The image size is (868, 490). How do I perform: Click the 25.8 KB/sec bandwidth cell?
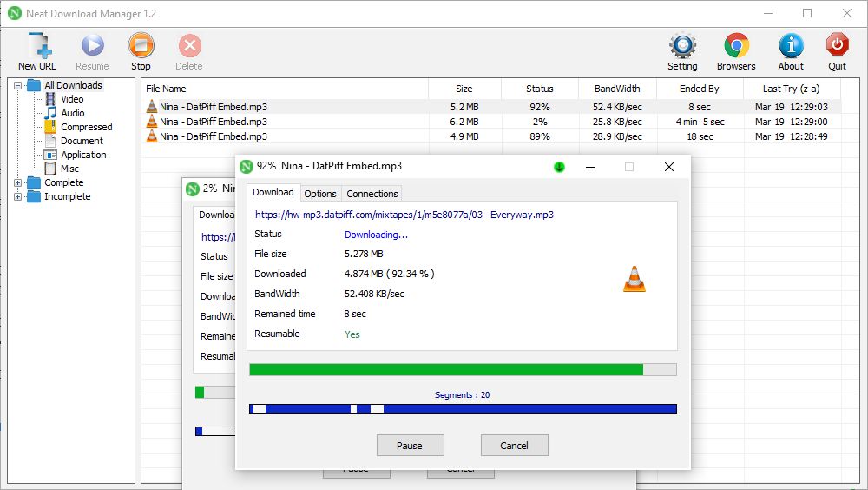(x=617, y=122)
